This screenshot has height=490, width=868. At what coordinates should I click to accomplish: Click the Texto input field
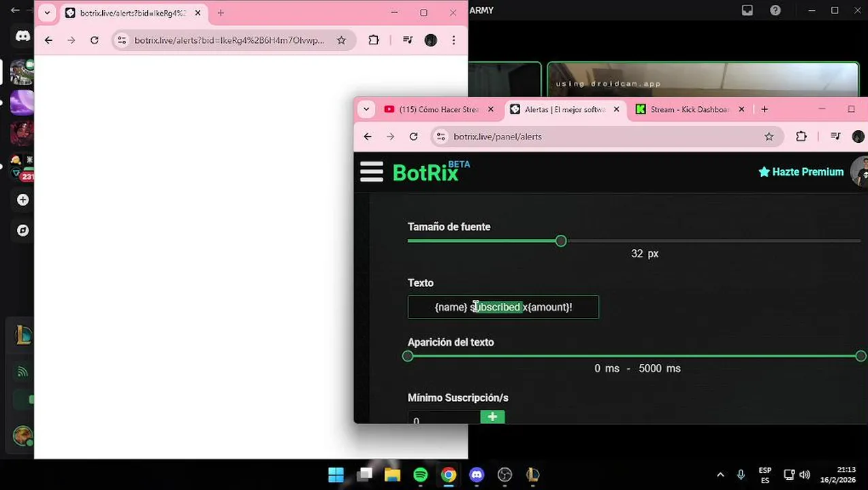pos(503,307)
